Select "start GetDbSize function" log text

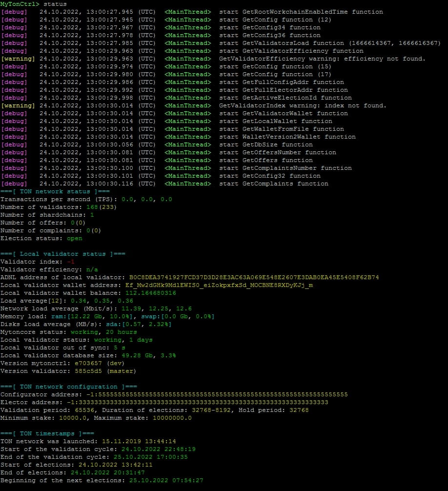[266, 145]
